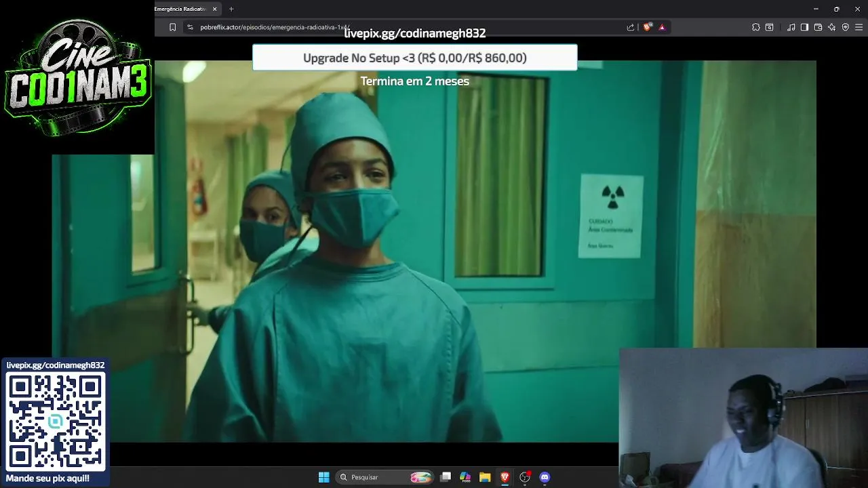The height and width of the screenshot is (488, 868).
Task: Switch to Brave browser in taskbar
Action: tap(505, 477)
